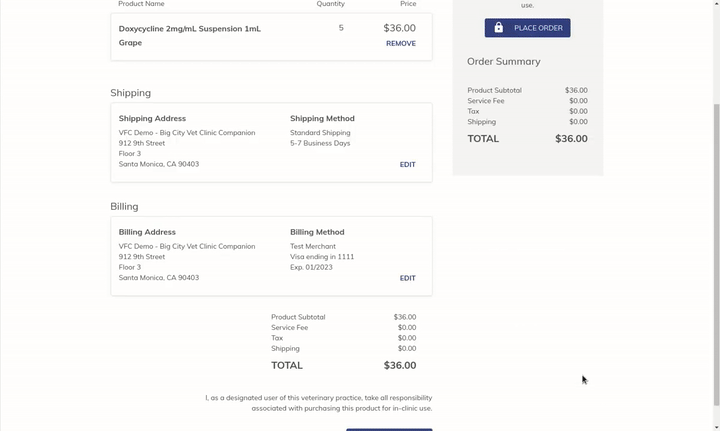The width and height of the screenshot is (720, 431).
Task: Click the $36.00 product price in the item row
Action: point(399,28)
